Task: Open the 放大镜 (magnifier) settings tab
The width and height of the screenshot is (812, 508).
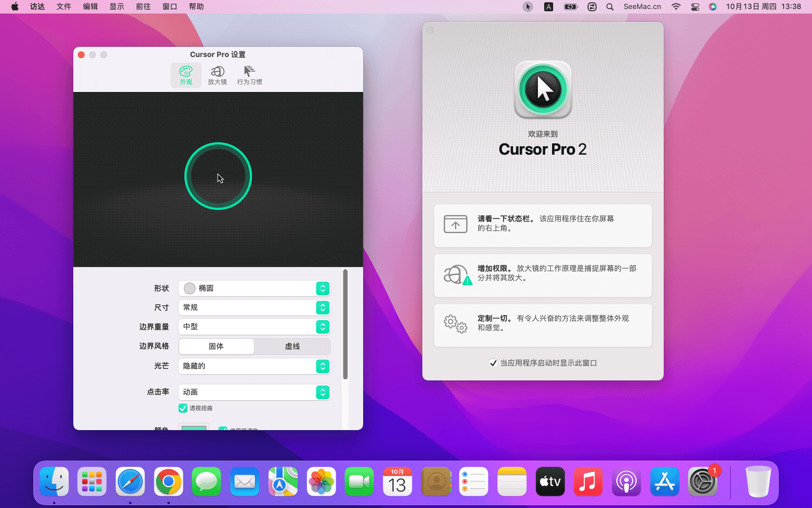Action: (217, 75)
